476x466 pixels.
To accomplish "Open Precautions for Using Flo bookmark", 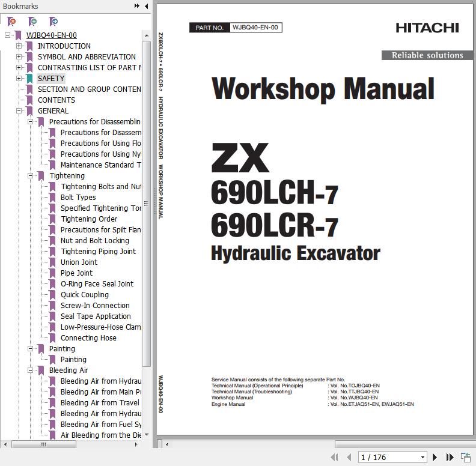I will (x=101, y=143).
